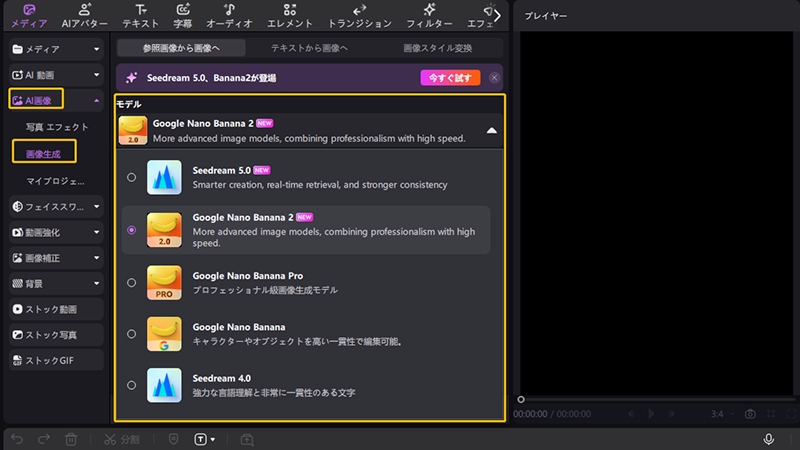Select the Google Nano Banana Pro radio button

point(132,283)
